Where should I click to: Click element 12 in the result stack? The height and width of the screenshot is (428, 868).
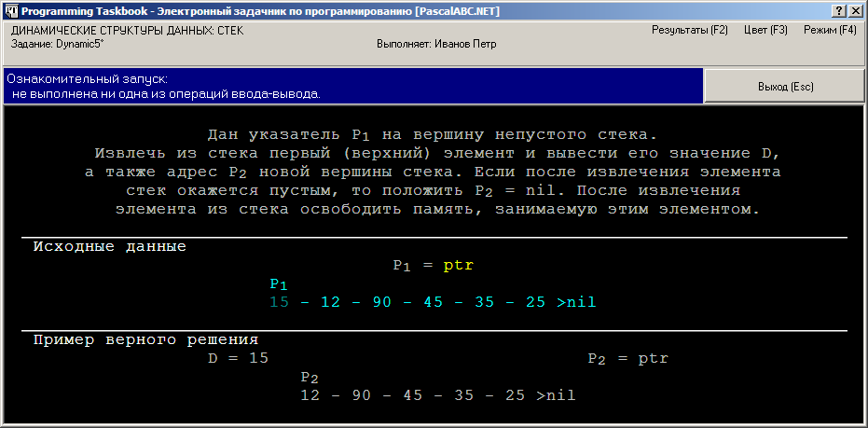point(310,395)
